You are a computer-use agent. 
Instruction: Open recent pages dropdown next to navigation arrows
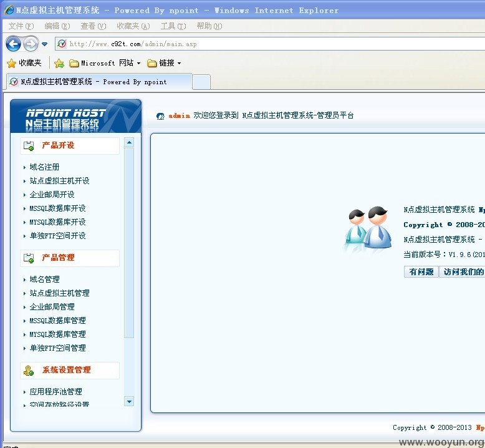pyautogui.click(x=44, y=44)
